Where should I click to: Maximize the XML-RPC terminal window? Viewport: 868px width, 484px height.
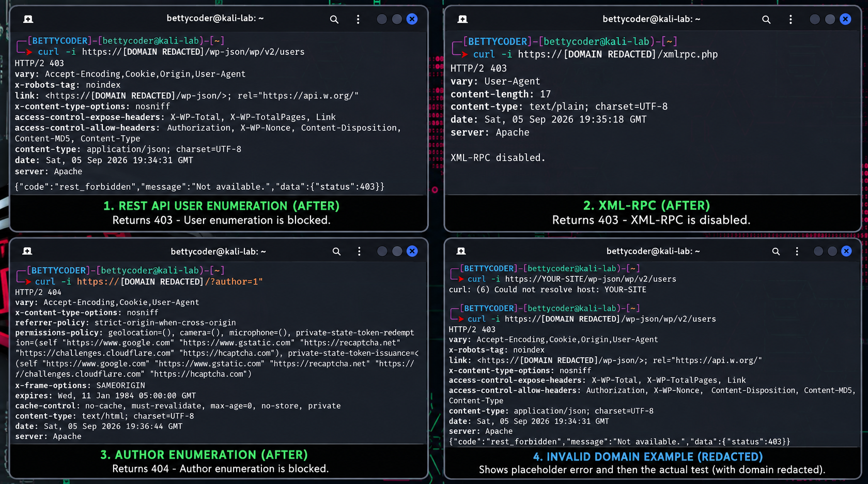(x=830, y=19)
